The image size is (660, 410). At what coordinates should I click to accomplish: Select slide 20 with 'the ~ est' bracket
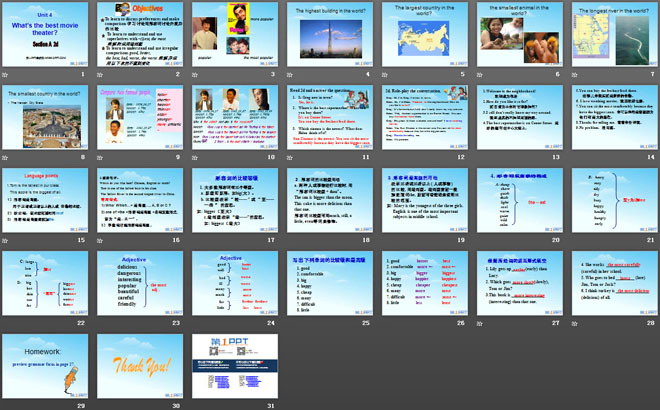[520, 200]
